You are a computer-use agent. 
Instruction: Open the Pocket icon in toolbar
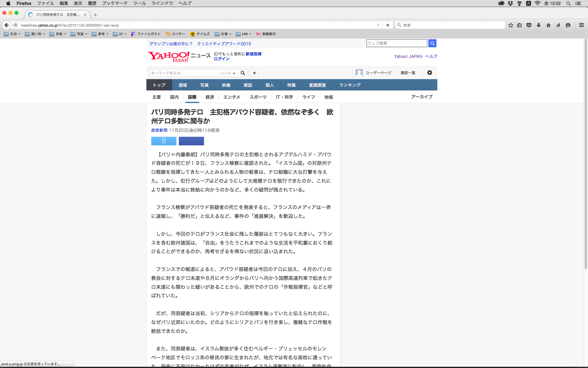pos(529,25)
